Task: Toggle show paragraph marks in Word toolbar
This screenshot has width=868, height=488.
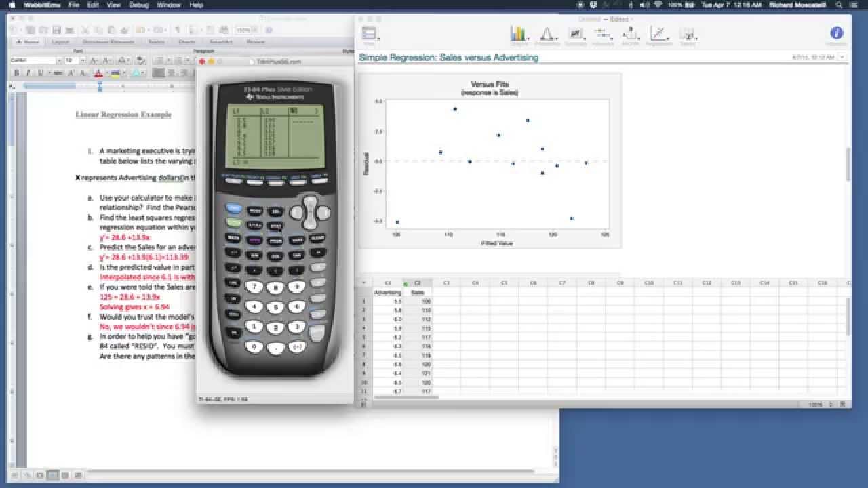Action: pyautogui.click(x=178, y=30)
